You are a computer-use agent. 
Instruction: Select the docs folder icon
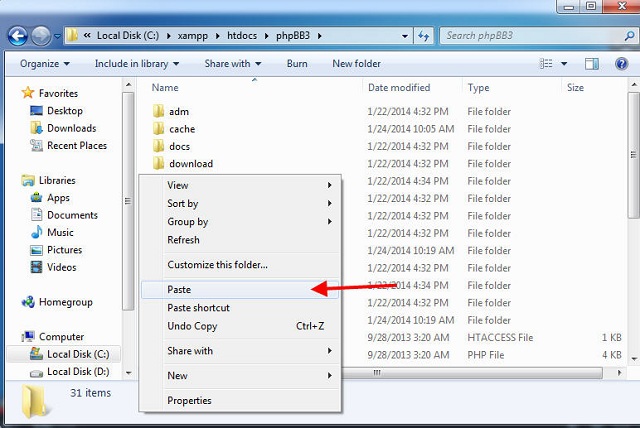158,146
